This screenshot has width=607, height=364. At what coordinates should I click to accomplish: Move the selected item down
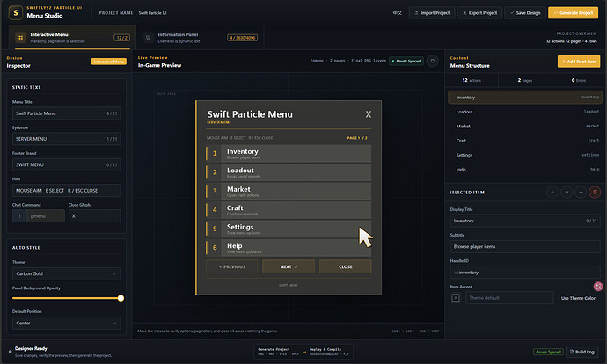pos(567,193)
